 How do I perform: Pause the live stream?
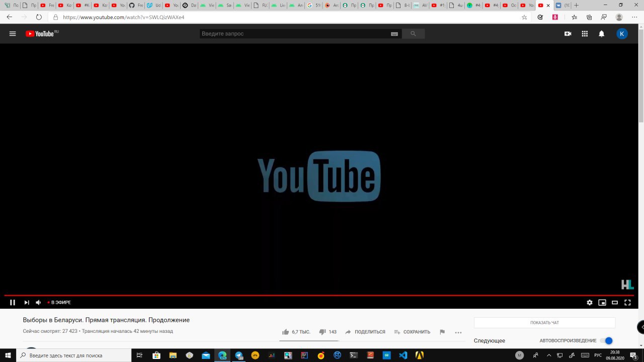point(13,302)
